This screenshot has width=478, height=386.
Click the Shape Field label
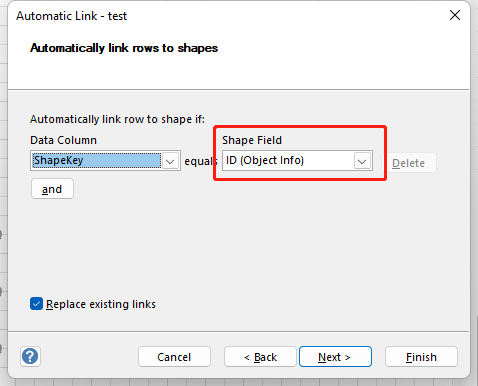pos(252,140)
